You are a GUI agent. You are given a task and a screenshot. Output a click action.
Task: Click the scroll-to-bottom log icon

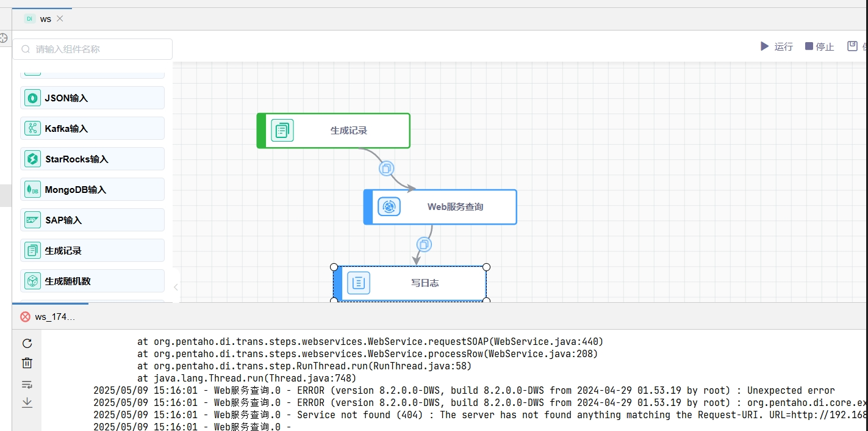(27, 403)
